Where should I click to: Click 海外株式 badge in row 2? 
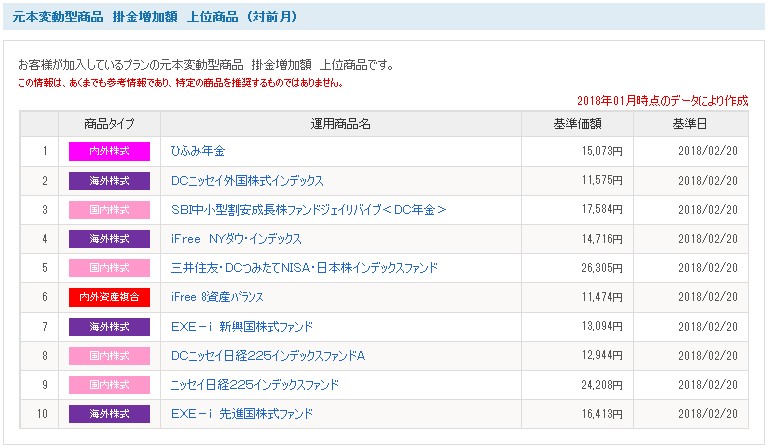pyautogui.click(x=109, y=181)
